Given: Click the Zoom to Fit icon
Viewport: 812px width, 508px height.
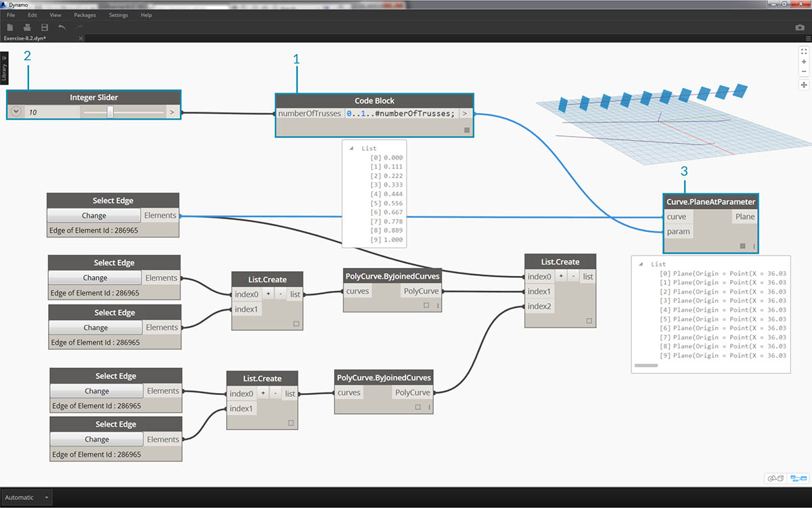Looking at the screenshot, I should click(x=804, y=51).
